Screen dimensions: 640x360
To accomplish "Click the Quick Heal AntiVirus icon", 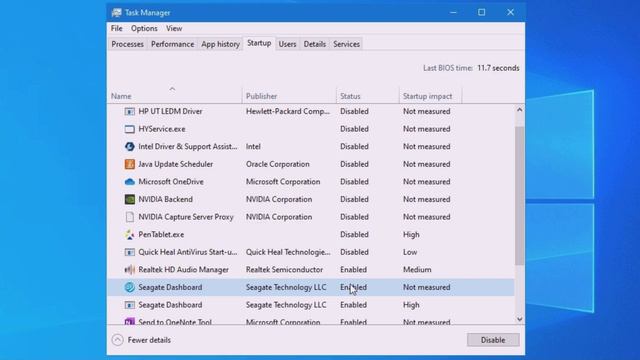I will click(x=129, y=252).
